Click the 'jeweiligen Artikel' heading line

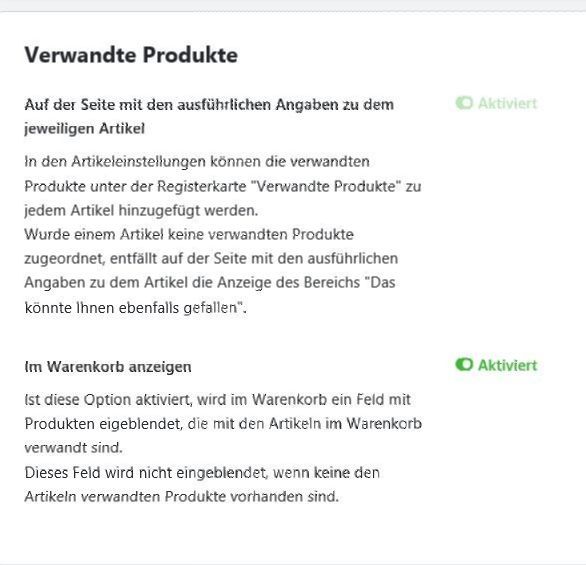84,129
